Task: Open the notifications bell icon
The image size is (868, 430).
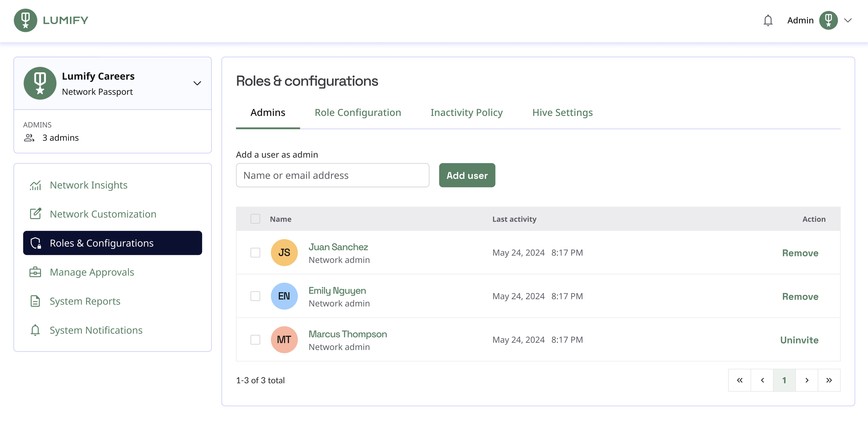Action: click(768, 21)
